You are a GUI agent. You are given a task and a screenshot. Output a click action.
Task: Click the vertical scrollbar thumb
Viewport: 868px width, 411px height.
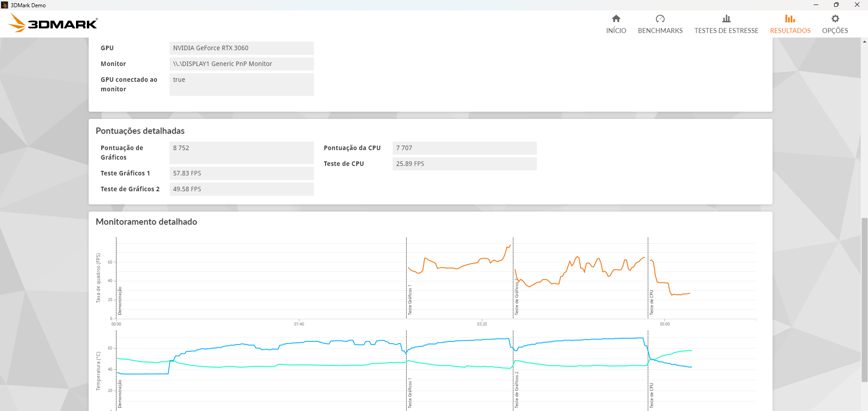click(864, 300)
